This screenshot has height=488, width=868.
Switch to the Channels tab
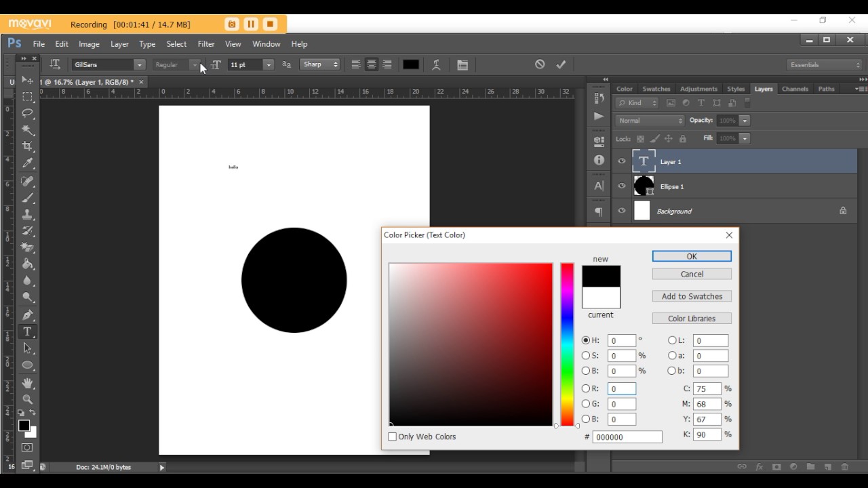(x=795, y=89)
